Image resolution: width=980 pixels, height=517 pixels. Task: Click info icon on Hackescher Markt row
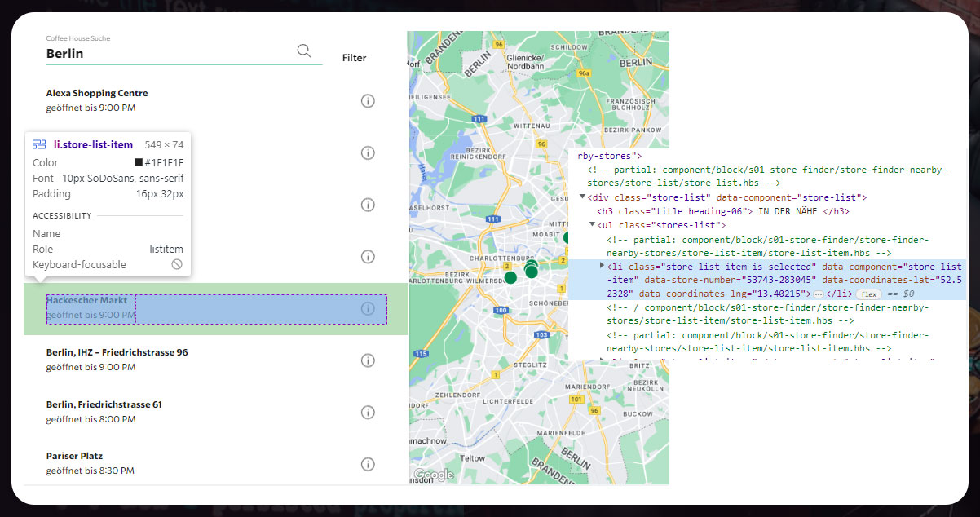click(368, 308)
